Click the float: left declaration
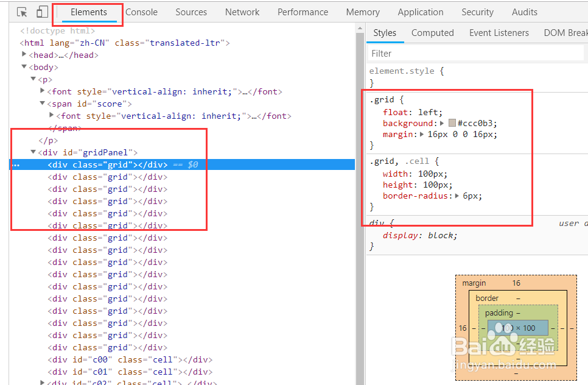This screenshot has height=385, width=588. (413, 112)
